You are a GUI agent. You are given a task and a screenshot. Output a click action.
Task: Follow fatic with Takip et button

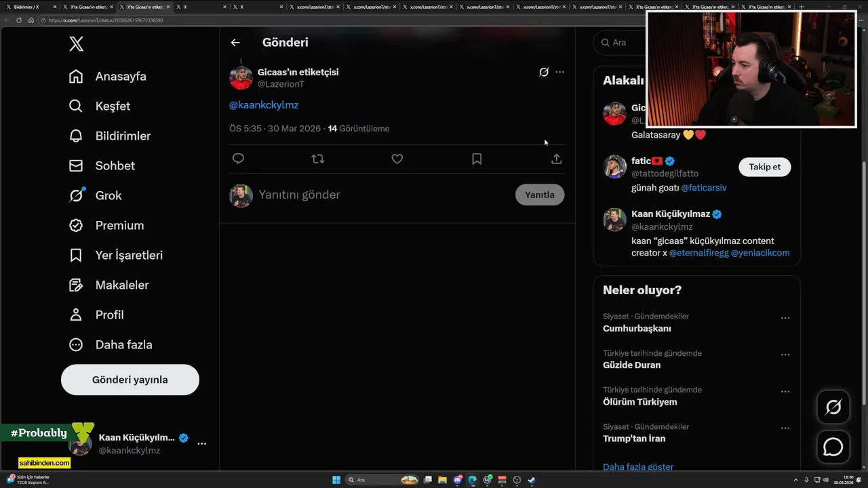(764, 167)
